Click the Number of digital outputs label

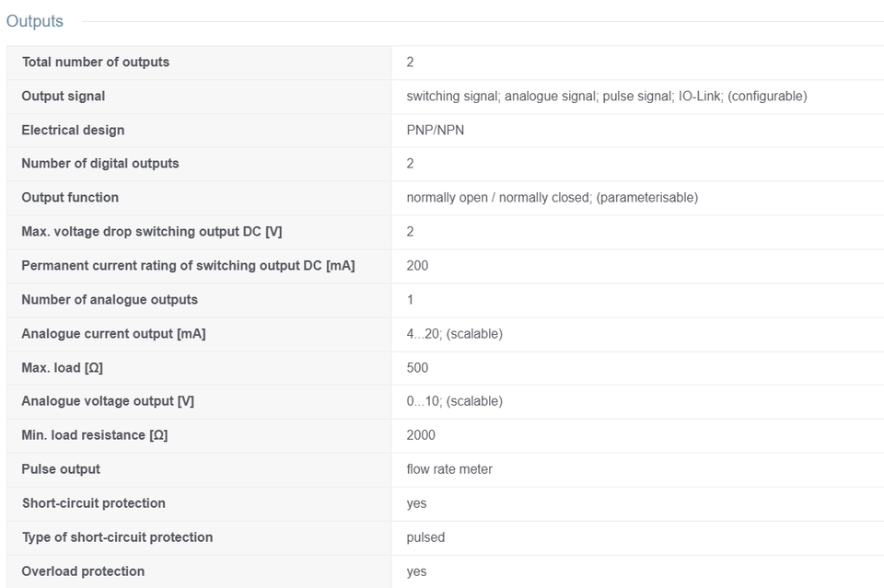click(100, 164)
